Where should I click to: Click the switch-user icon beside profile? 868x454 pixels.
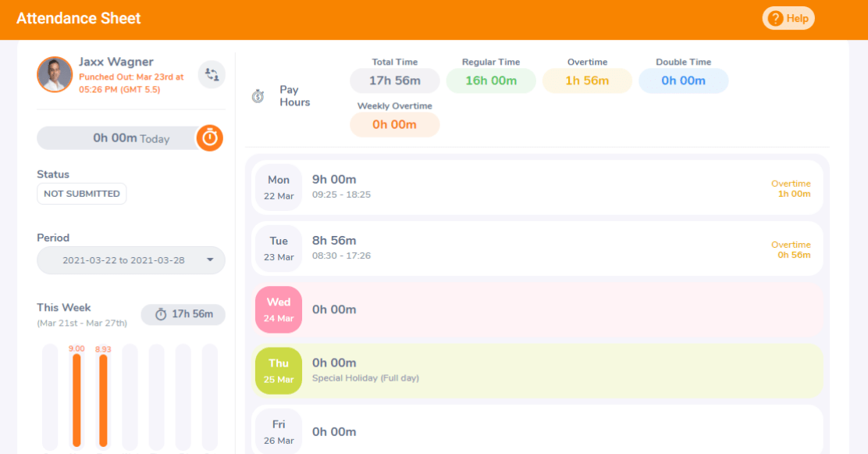211,73
